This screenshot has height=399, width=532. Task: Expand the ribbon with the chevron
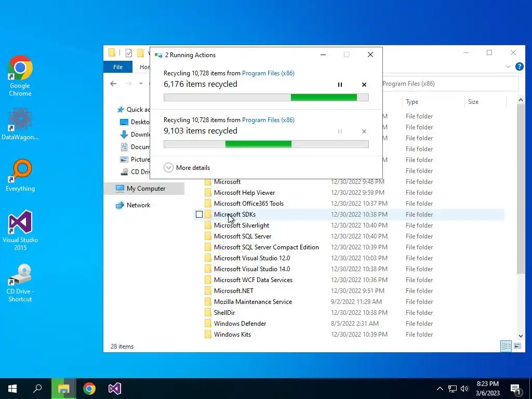tap(508, 66)
